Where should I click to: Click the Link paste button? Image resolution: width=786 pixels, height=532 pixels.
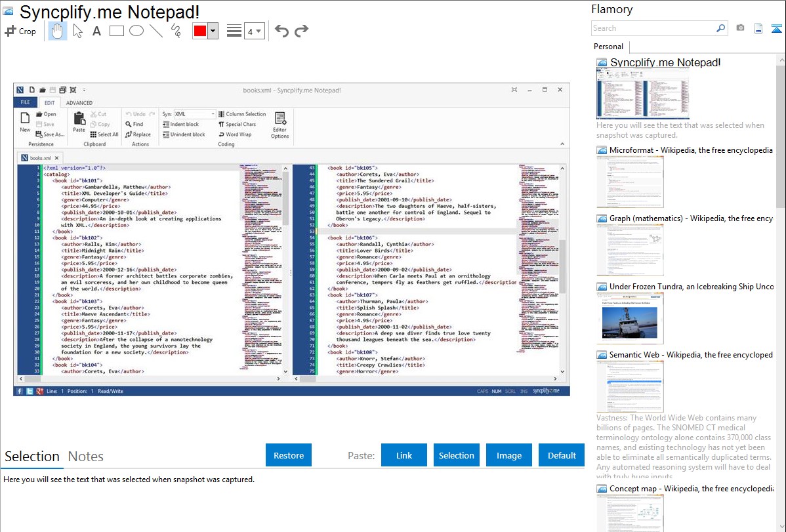[404, 455]
